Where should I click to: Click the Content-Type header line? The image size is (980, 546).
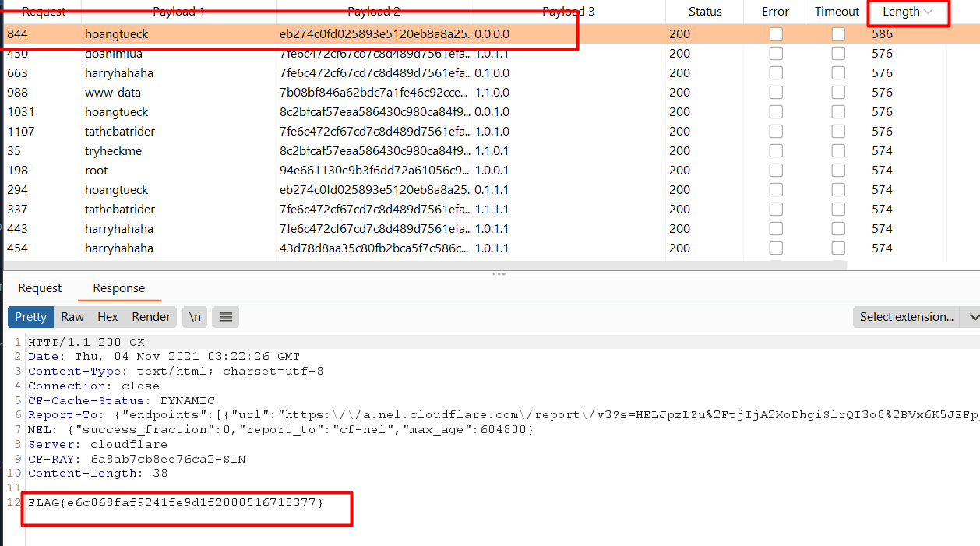(176, 372)
